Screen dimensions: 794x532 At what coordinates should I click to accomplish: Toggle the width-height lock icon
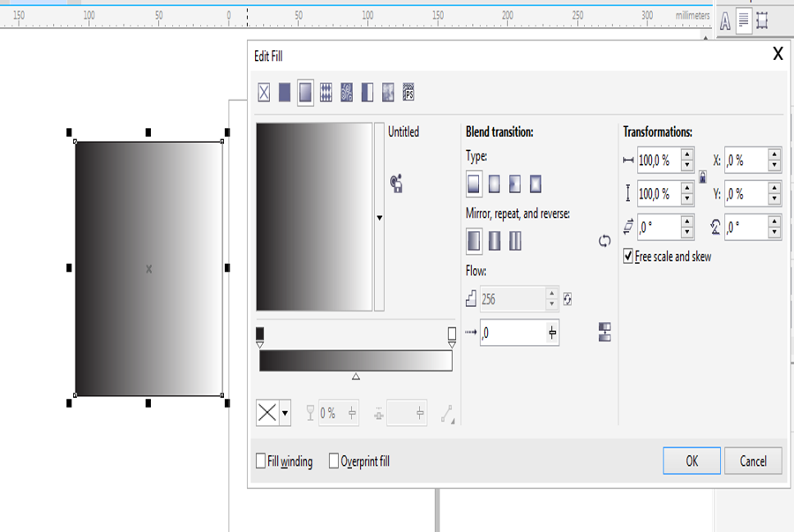(703, 176)
